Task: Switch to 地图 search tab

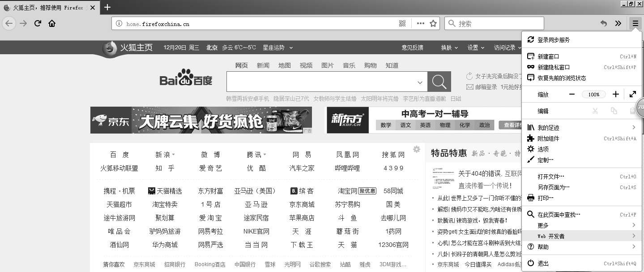Action: (x=285, y=65)
